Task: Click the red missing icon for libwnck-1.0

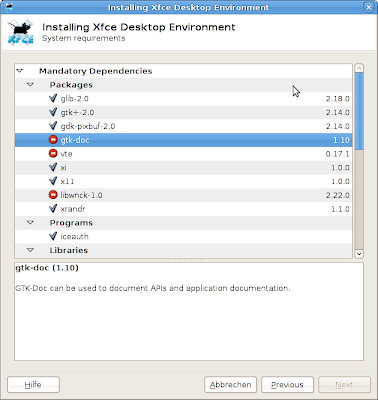Action: point(53,195)
